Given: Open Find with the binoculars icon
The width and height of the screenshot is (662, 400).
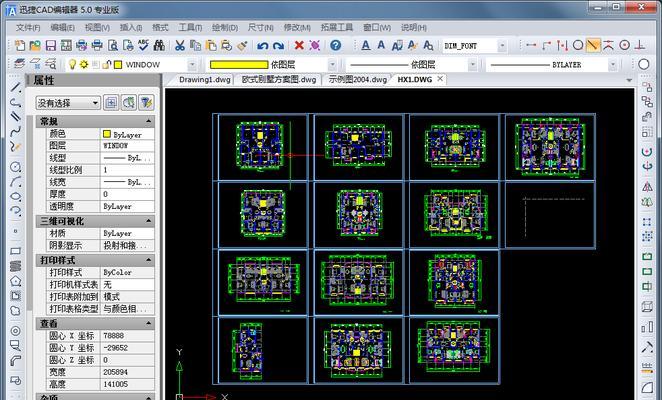Looking at the screenshot, I should pyautogui.click(x=159, y=45).
